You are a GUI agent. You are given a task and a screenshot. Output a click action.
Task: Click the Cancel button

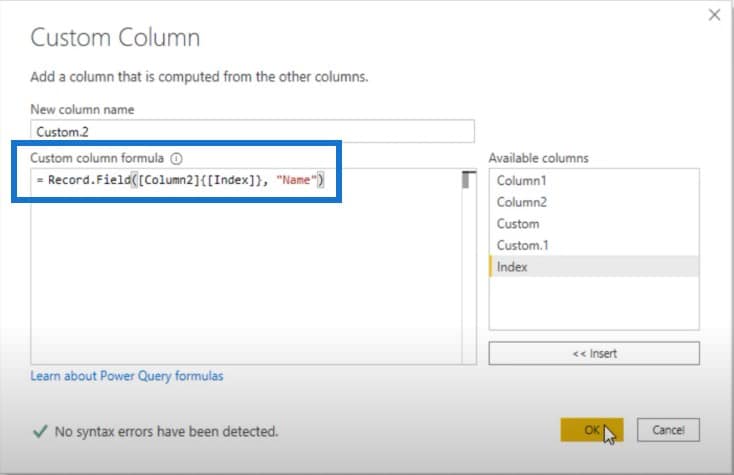(668, 430)
